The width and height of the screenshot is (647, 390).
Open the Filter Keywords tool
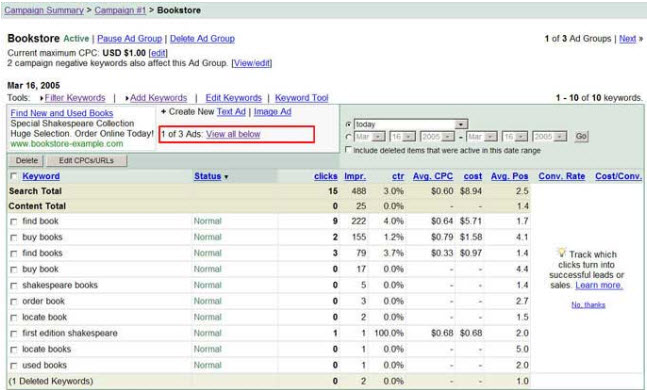pyautogui.click(x=75, y=98)
